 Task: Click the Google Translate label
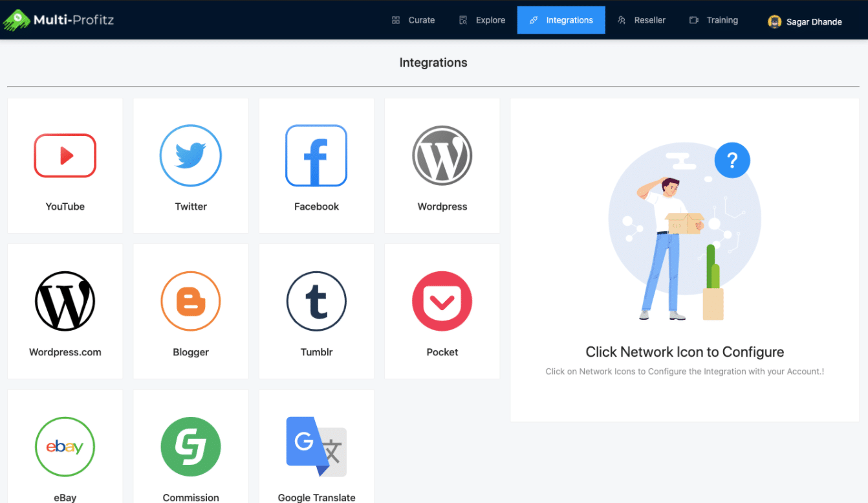point(316,498)
